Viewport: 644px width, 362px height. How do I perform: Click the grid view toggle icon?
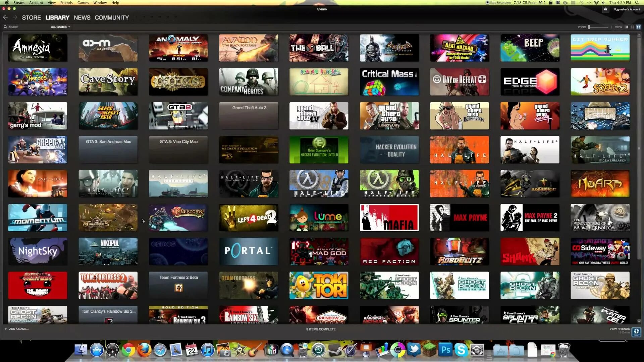pos(637,26)
